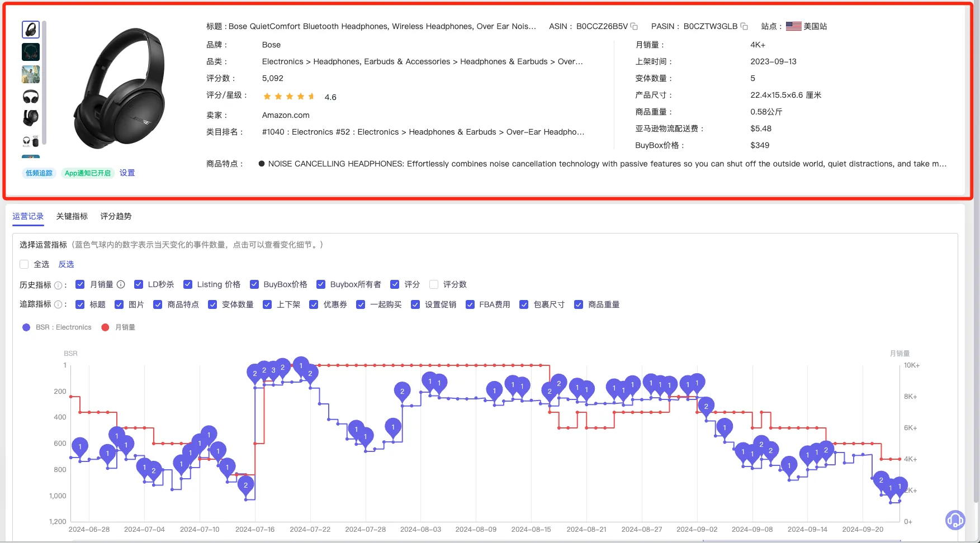The width and height of the screenshot is (980, 543).
Task: Click the help icon beside 历史指标
Action: pyautogui.click(x=58, y=285)
